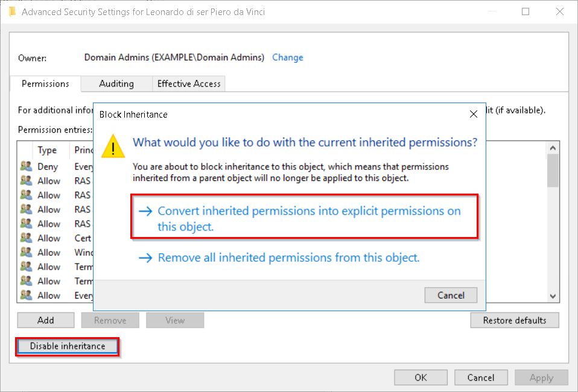Switch to the Auditing tab
The image size is (578, 392).
coord(116,84)
